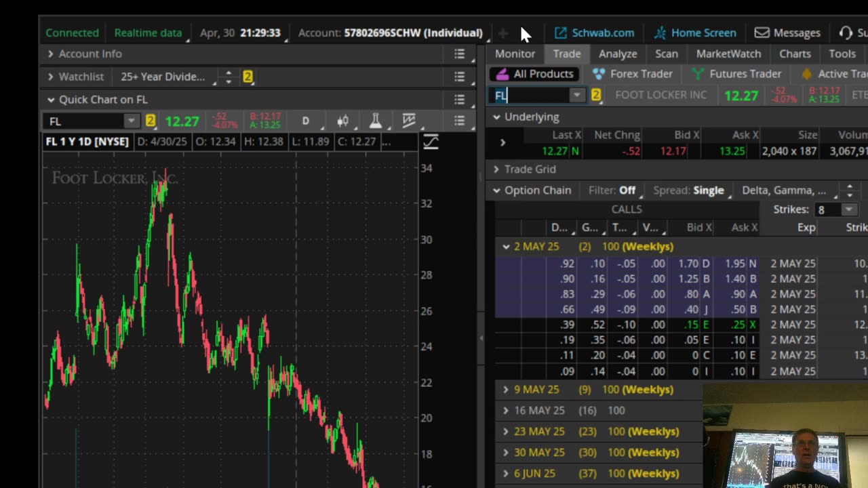Click the chart scale icon beside the OHLC bar
868x488 pixels.
pos(431,142)
